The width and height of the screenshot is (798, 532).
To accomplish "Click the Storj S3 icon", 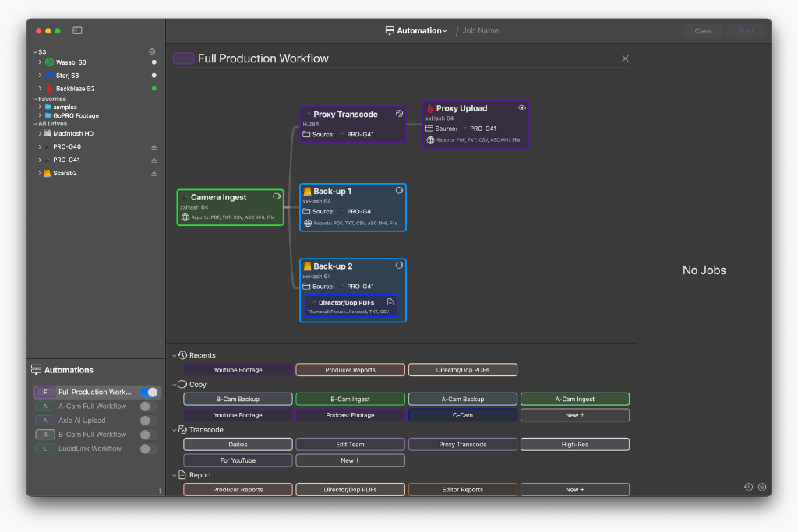I will pos(49,76).
